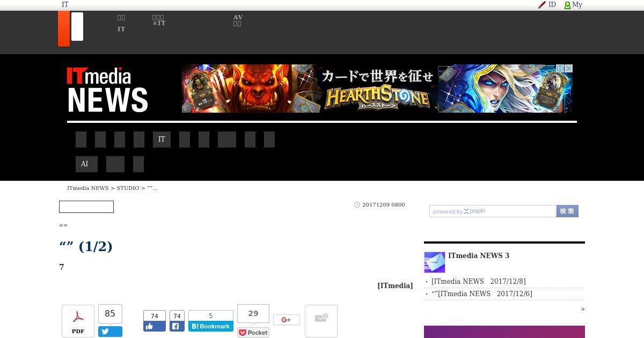Click the Pocket count showing 29

(x=253, y=314)
